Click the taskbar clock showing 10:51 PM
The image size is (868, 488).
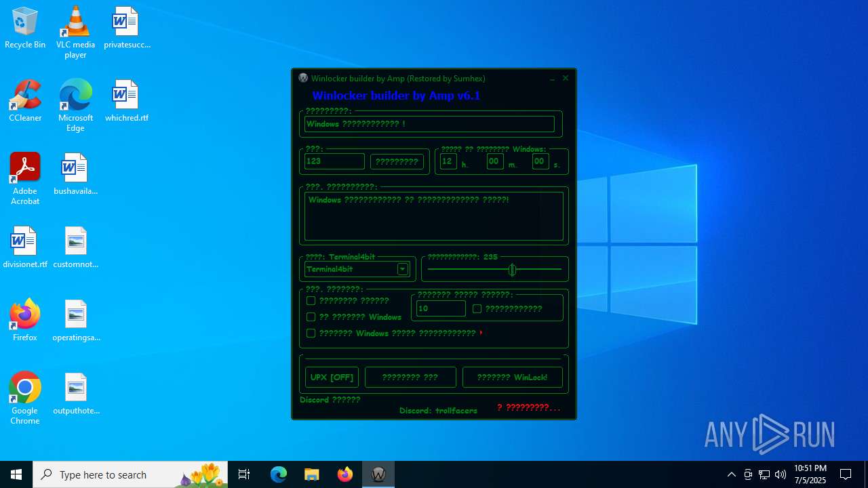(x=810, y=474)
